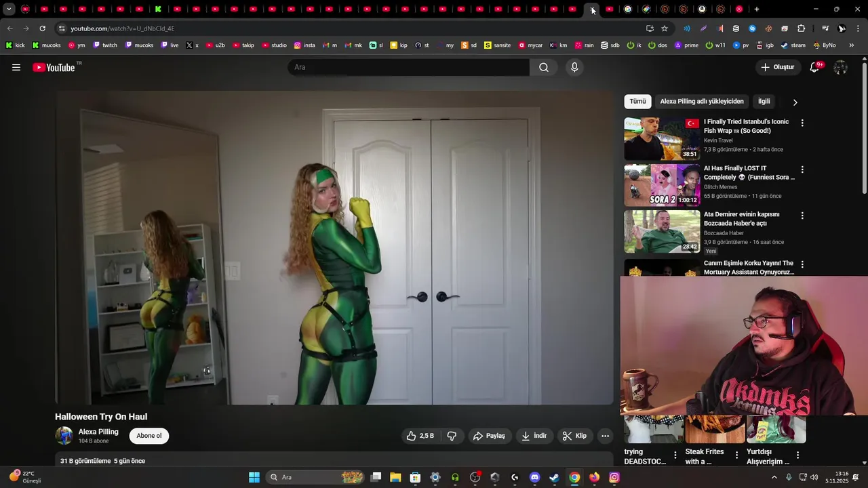The height and width of the screenshot is (488, 868).
Task: Dislike the video with thumbs down
Action: [452, 436]
